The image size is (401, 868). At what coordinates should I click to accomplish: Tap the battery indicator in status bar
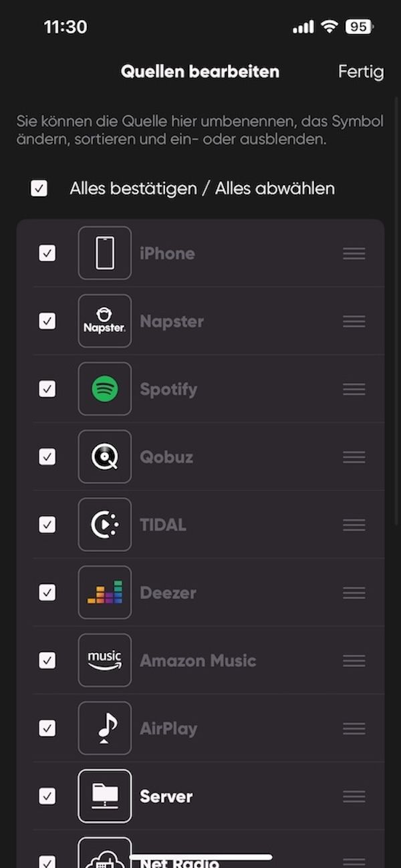[x=359, y=27]
